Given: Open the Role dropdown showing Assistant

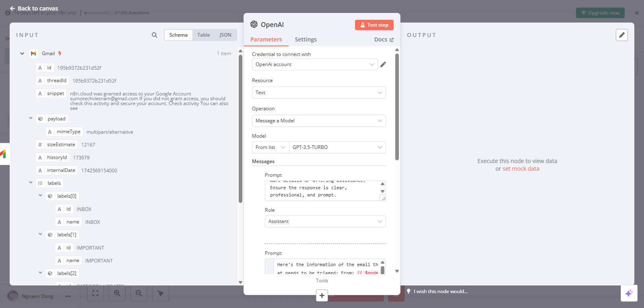Looking at the screenshot, I should click(x=325, y=221).
